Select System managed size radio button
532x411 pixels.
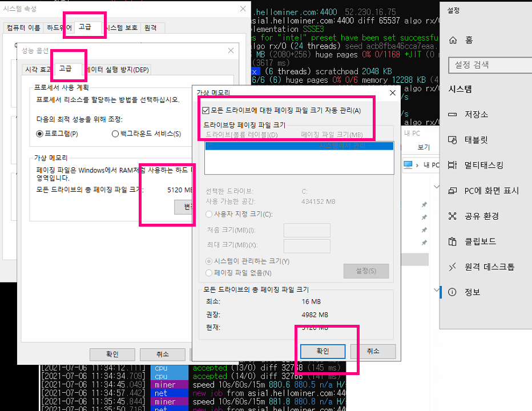coord(209,261)
